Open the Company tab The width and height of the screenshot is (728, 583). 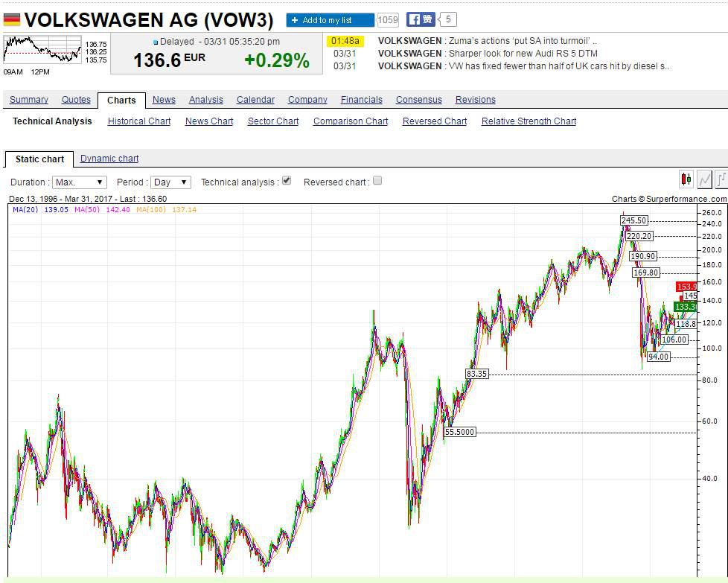pos(308,100)
